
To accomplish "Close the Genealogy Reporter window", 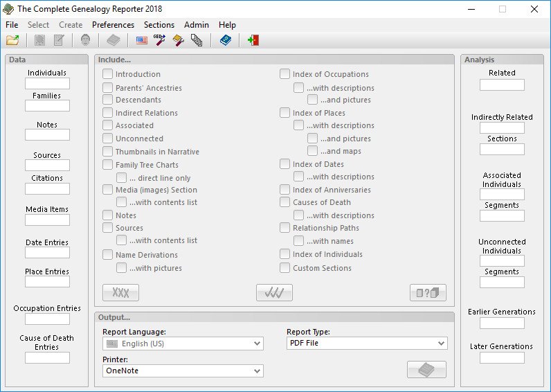I will [534, 9].
